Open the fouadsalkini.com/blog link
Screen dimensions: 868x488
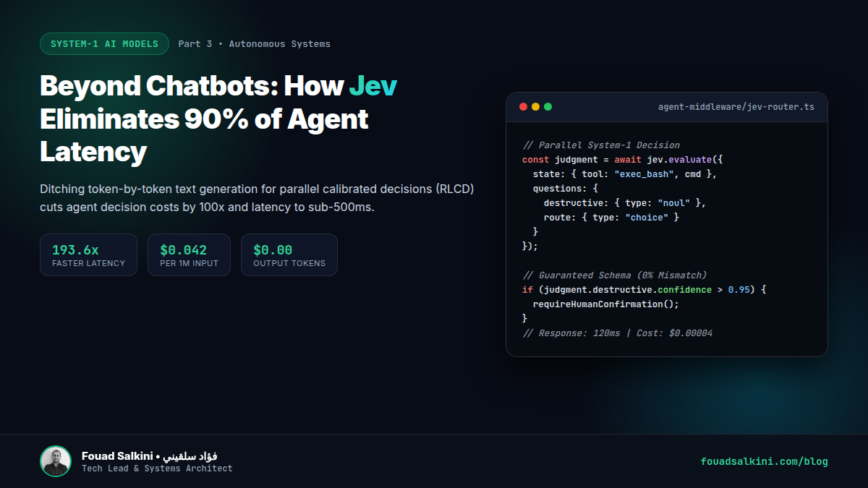pyautogui.click(x=765, y=461)
